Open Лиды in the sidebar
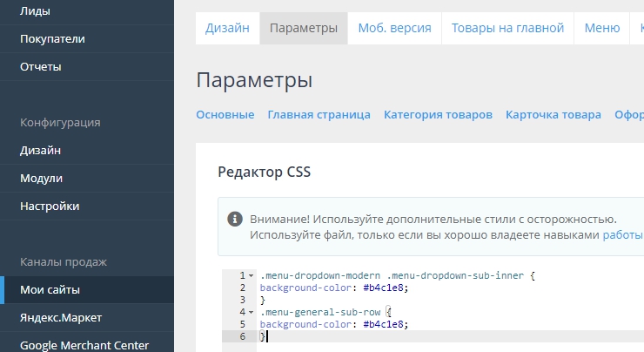 (35, 11)
